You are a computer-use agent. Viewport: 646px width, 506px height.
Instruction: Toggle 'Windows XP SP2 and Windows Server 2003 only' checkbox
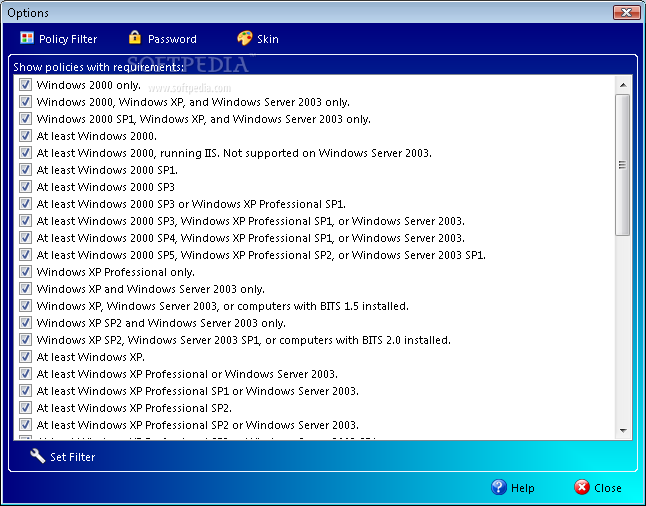point(25,323)
